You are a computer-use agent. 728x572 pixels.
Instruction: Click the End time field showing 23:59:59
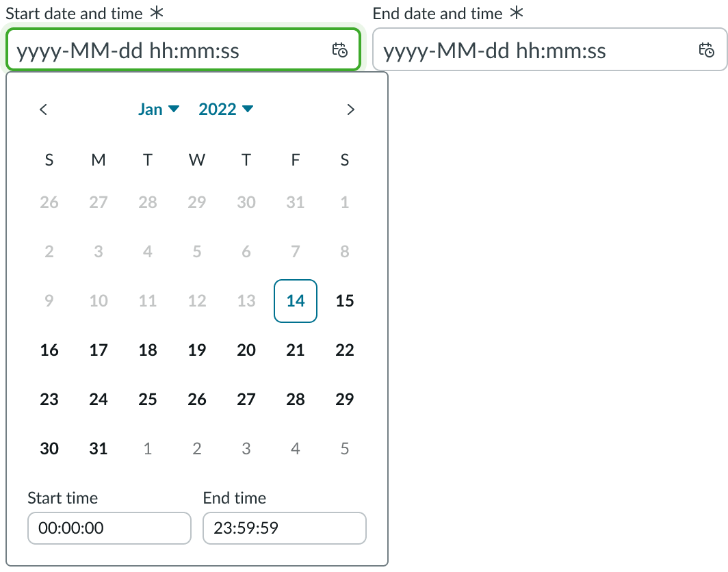[x=284, y=528]
